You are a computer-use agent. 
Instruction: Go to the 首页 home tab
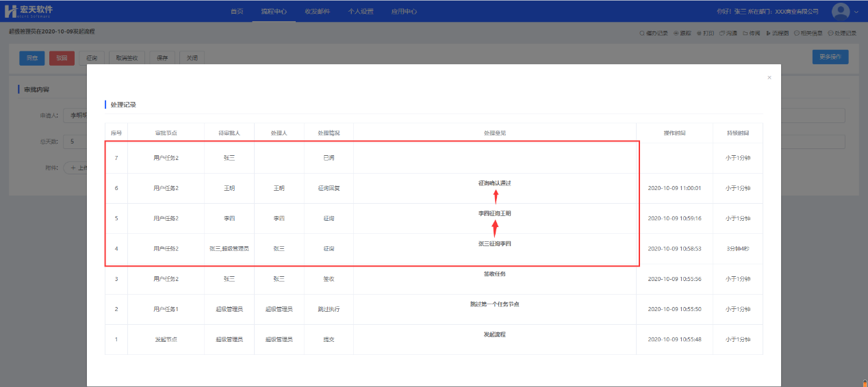click(x=236, y=12)
